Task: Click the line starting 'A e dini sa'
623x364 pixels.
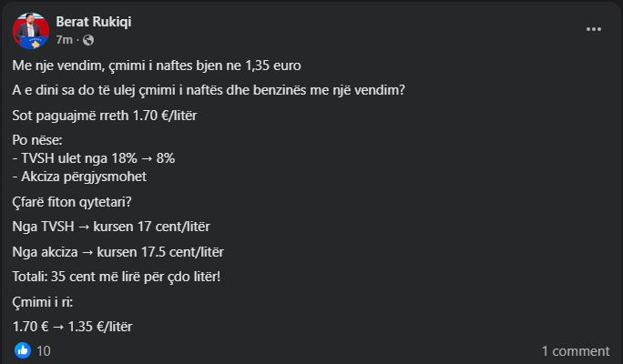Action: point(209,91)
